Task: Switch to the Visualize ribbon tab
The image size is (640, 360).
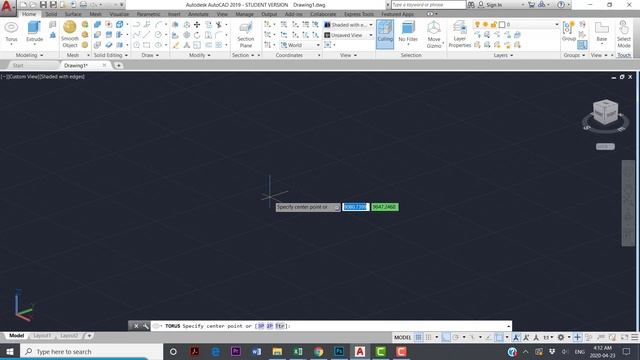Action: tap(119, 14)
